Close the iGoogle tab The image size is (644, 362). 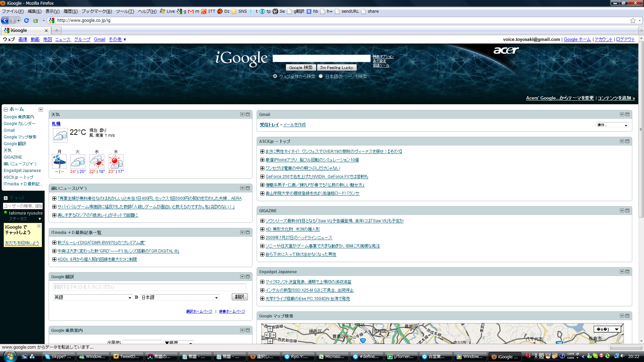[x=46, y=31]
